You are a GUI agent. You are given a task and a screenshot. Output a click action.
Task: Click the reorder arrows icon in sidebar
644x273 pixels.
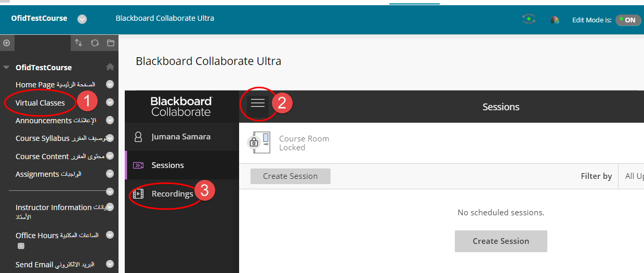click(78, 43)
